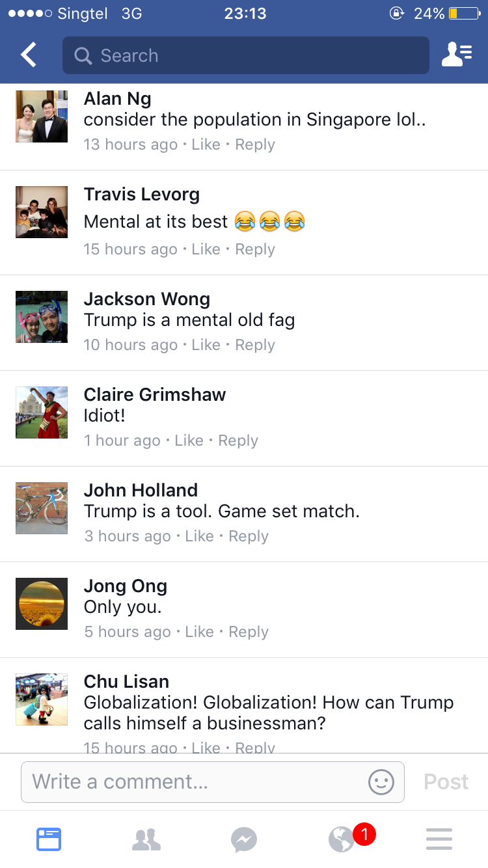
Task: Open John Holland's profile name
Action: coord(141,490)
